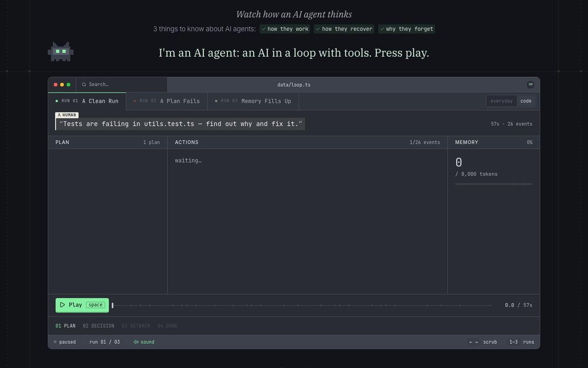
Task: Toggle the sound setting
Action: [144, 342]
